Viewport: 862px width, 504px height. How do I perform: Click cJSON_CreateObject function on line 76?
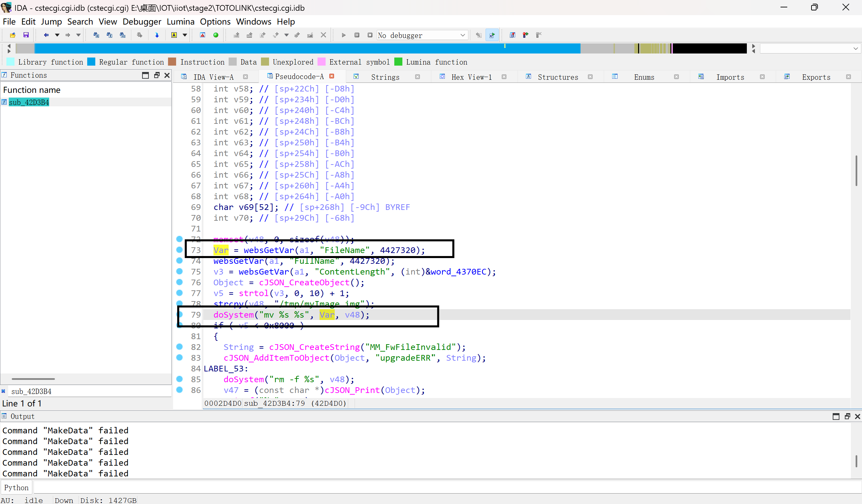tap(304, 283)
